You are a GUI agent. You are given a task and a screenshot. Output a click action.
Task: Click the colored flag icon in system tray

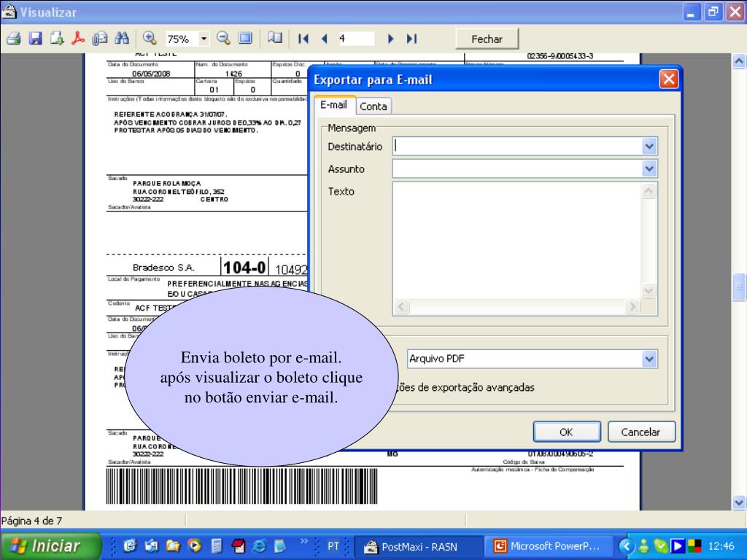point(694,545)
